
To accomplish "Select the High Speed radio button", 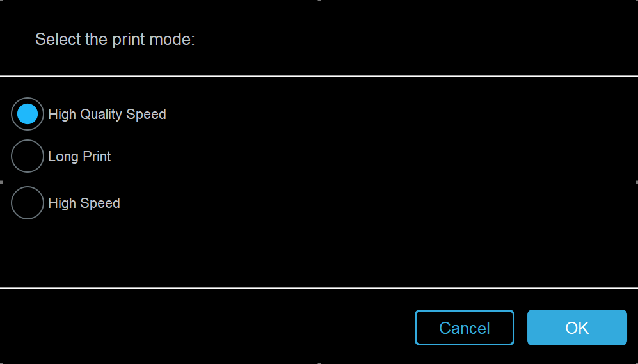I will (x=28, y=203).
